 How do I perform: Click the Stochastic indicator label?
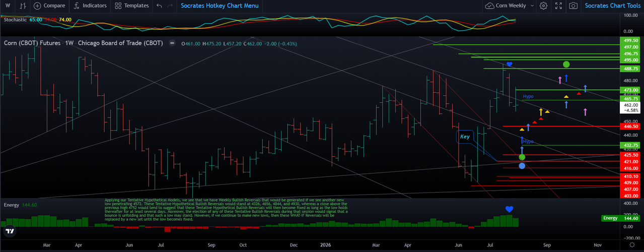(x=16, y=19)
